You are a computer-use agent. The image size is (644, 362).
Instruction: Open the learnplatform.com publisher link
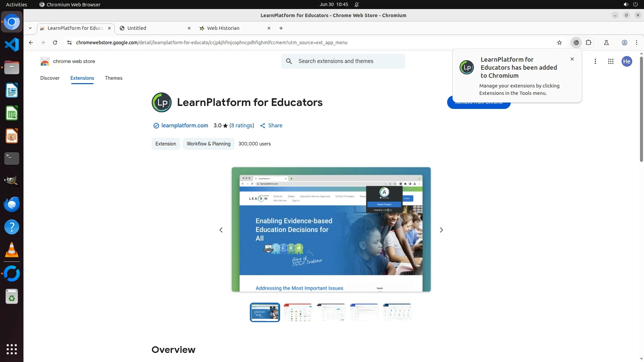tap(184, 125)
